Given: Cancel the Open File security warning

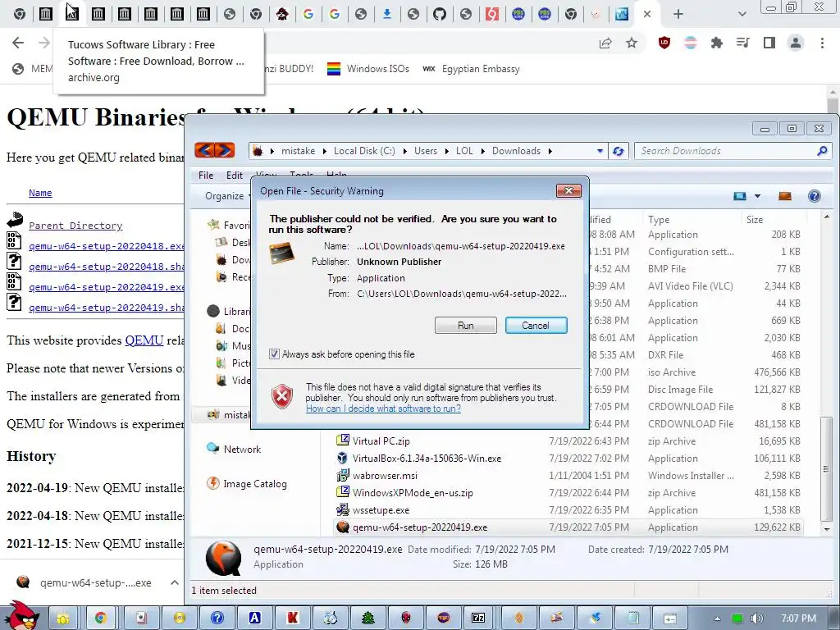Looking at the screenshot, I should coord(536,325).
